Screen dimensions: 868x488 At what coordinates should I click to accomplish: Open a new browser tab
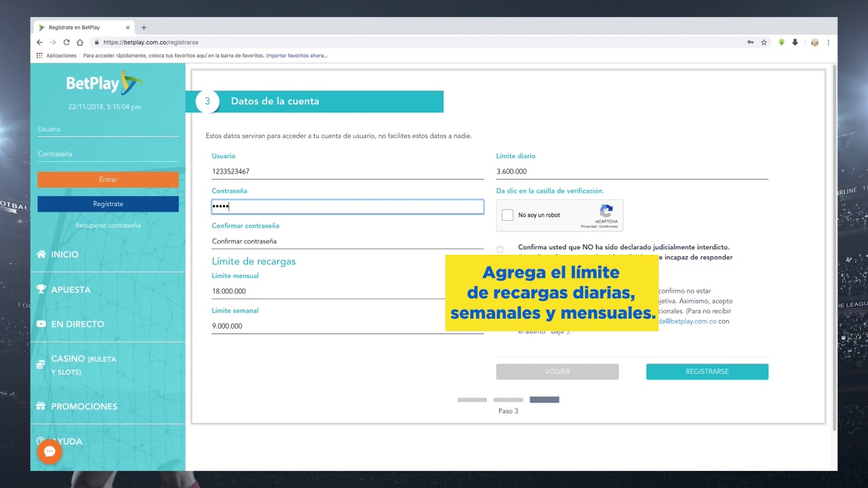(144, 28)
